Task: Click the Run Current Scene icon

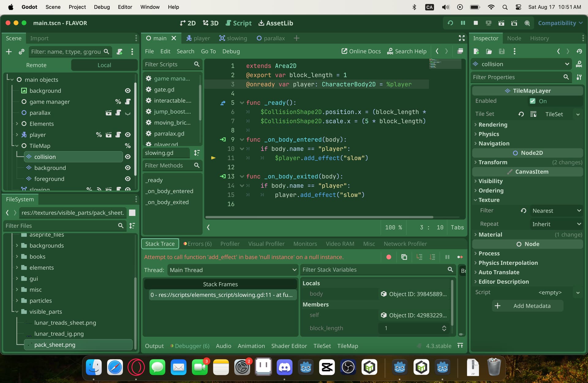Action: (501, 23)
